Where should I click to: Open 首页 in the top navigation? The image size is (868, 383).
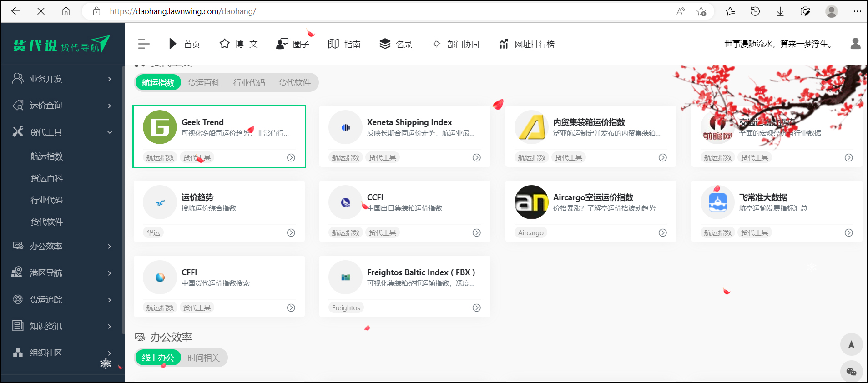(184, 44)
